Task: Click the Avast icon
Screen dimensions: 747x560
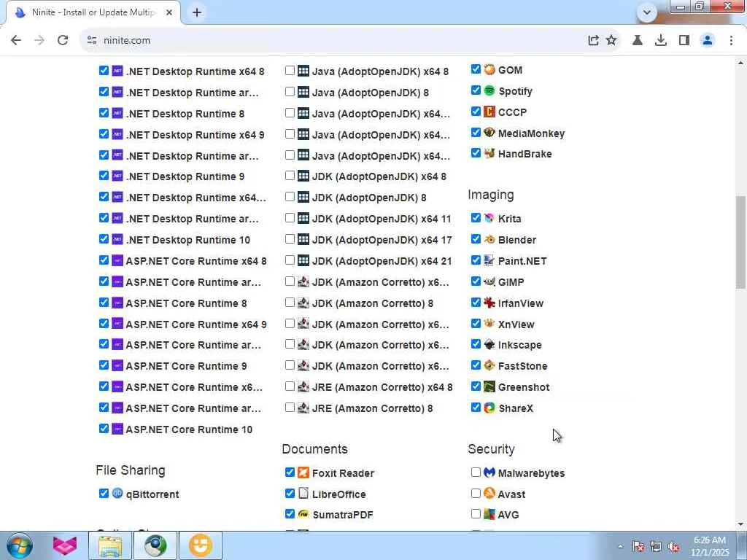Action: click(x=489, y=494)
